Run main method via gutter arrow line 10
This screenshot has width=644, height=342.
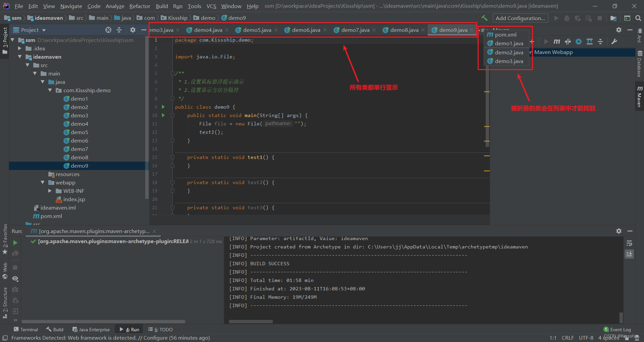pos(163,115)
